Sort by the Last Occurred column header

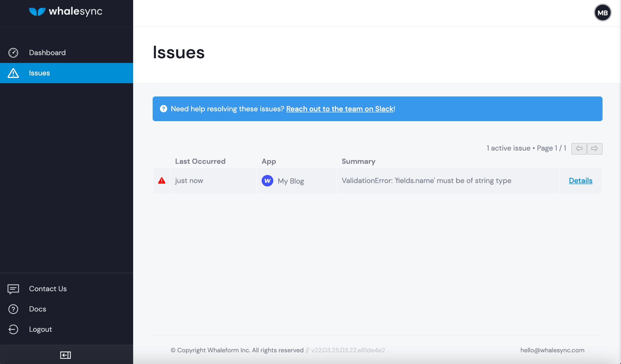coord(200,161)
